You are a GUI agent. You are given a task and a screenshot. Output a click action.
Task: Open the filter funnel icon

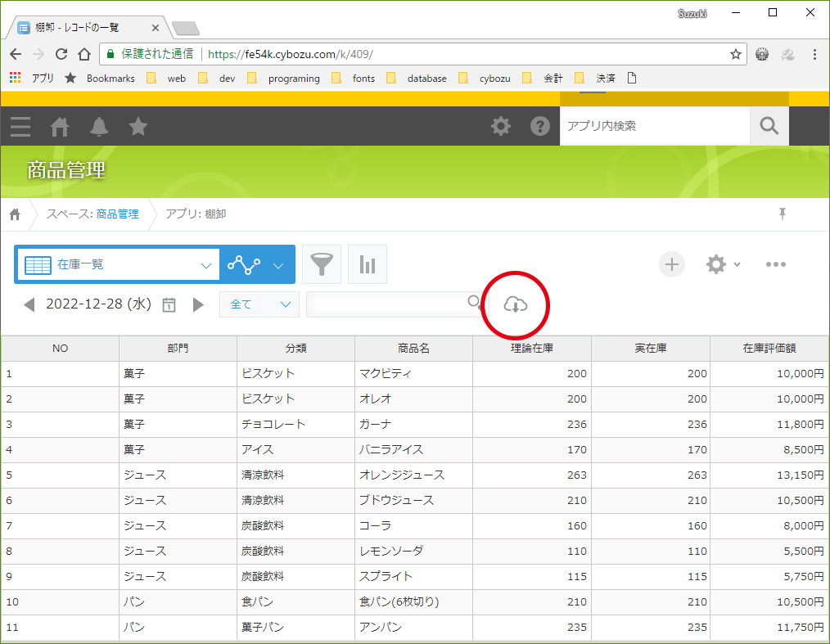[x=322, y=264]
